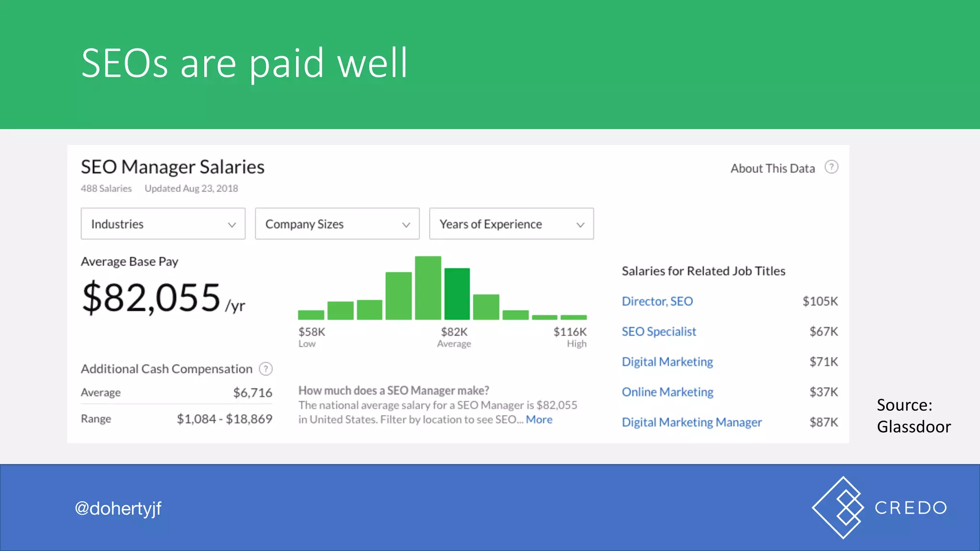Click the $67K salary value

coord(824,331)
